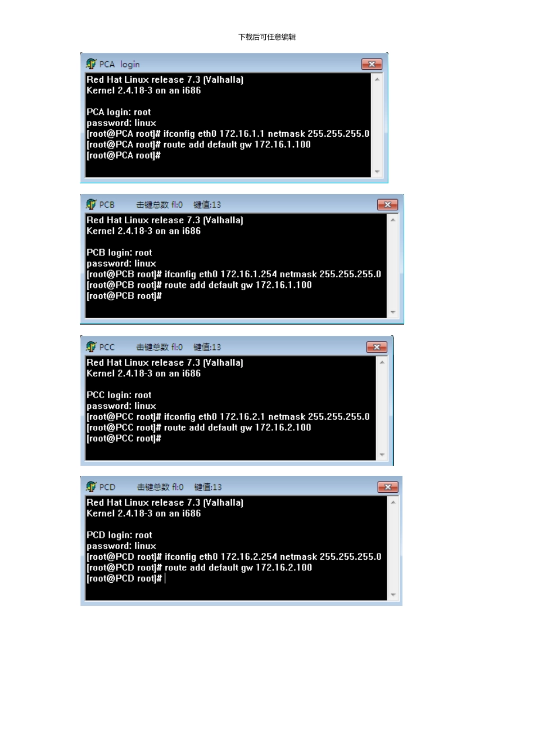Click the PCD window app icon
Viewport: 534px width, 756px height.
(91, 487)
